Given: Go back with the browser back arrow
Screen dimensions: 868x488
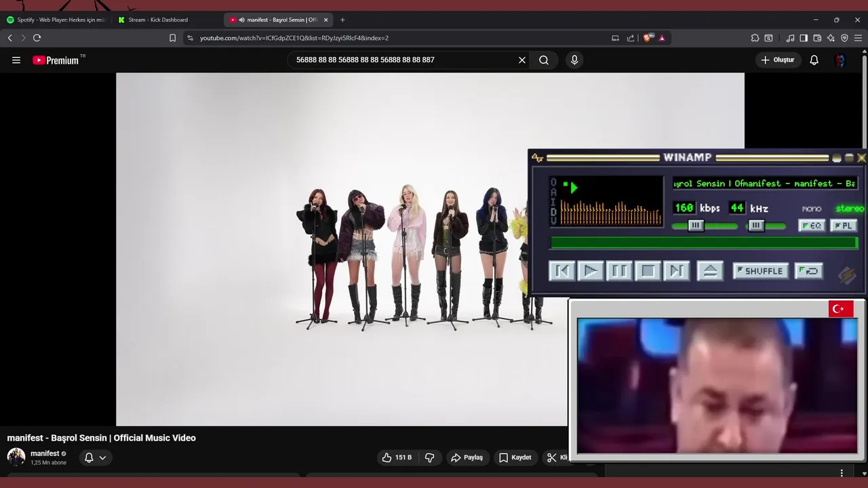Looking at the screenshot, I should pos(9,38).
